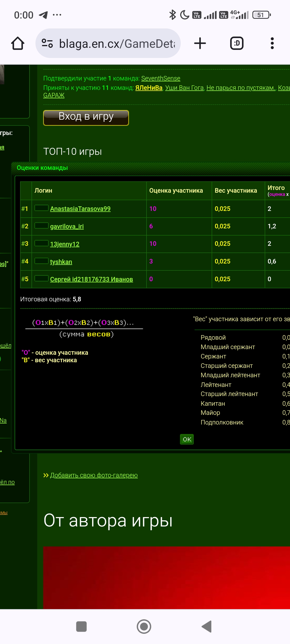Open the tab switcher icon
This screenshot has height=644, width=290.
[237, 43]
